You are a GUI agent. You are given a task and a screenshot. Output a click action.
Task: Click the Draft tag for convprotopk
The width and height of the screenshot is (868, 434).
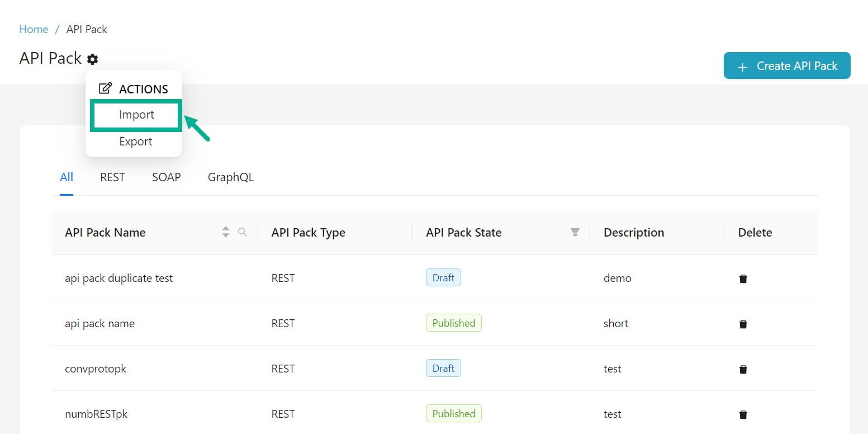click(443, 369)
